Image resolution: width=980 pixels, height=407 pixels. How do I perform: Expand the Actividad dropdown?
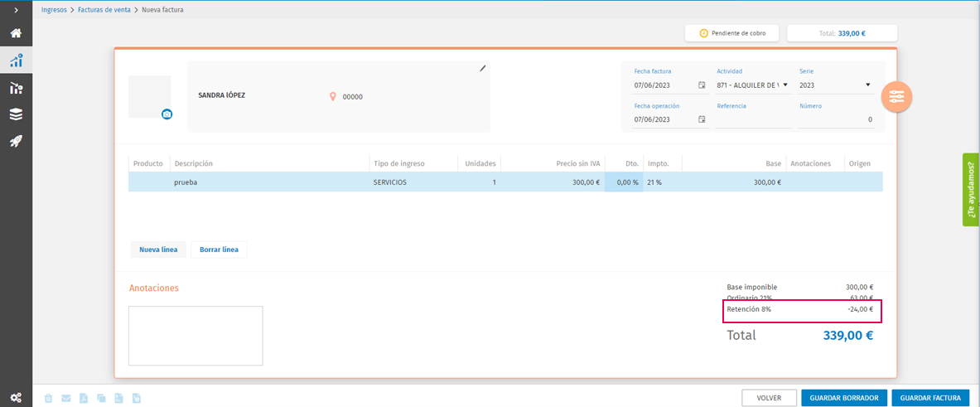pyautogui.click(x=753, y=85)
